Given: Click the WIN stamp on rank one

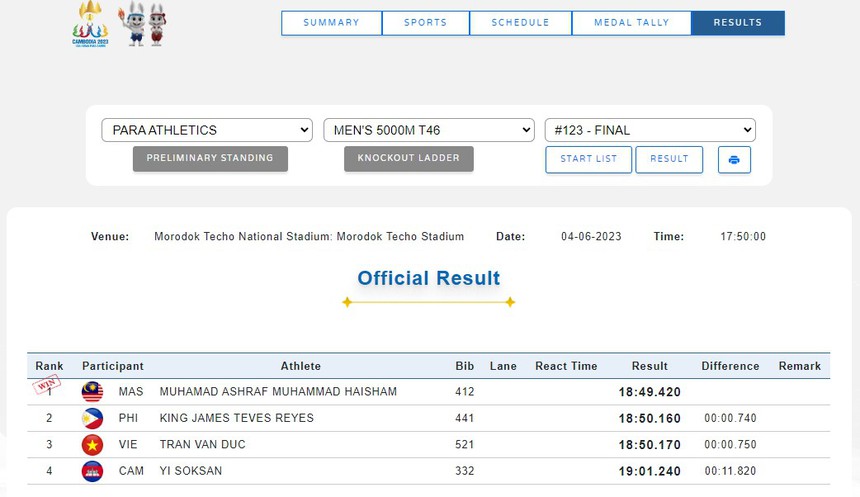Looking at the screenshot, I should [47, 385].
